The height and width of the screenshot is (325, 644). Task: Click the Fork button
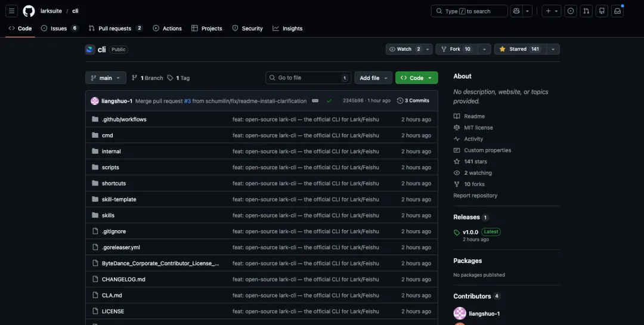[x=457, y=49]
